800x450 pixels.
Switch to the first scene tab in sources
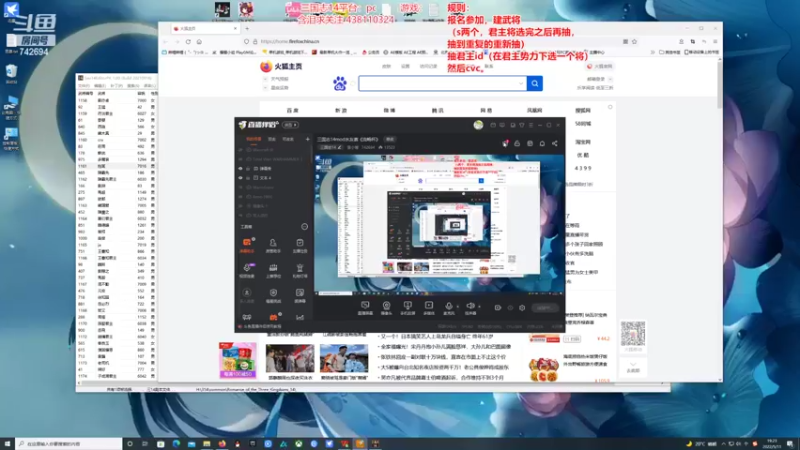[x=254, y=139]
